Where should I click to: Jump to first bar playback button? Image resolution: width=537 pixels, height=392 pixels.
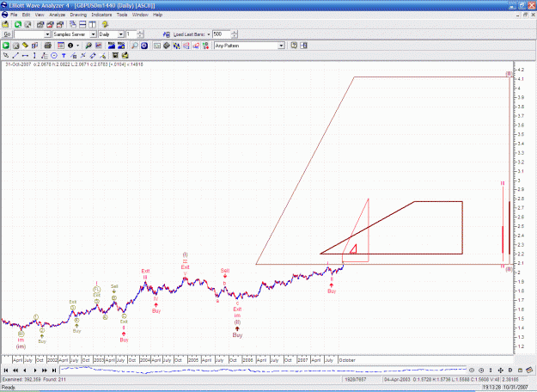6,370
